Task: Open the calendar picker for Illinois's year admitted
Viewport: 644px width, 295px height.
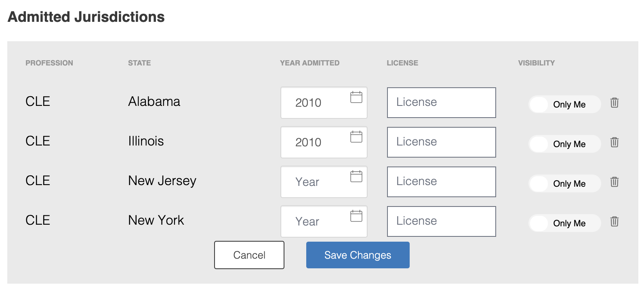Action: [356, 137]
